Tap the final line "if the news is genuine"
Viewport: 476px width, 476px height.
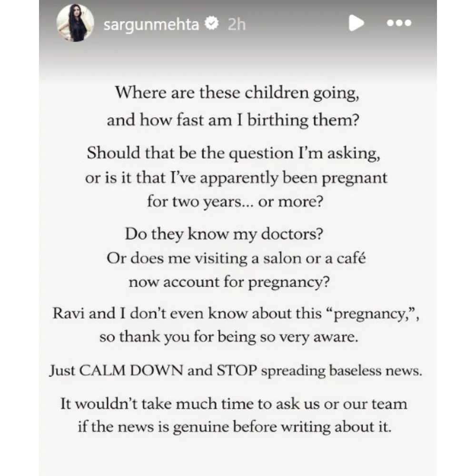click(234, 427)
